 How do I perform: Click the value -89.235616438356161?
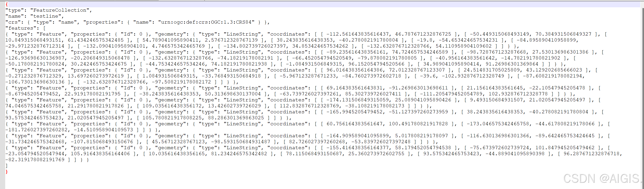pos(356,52)
